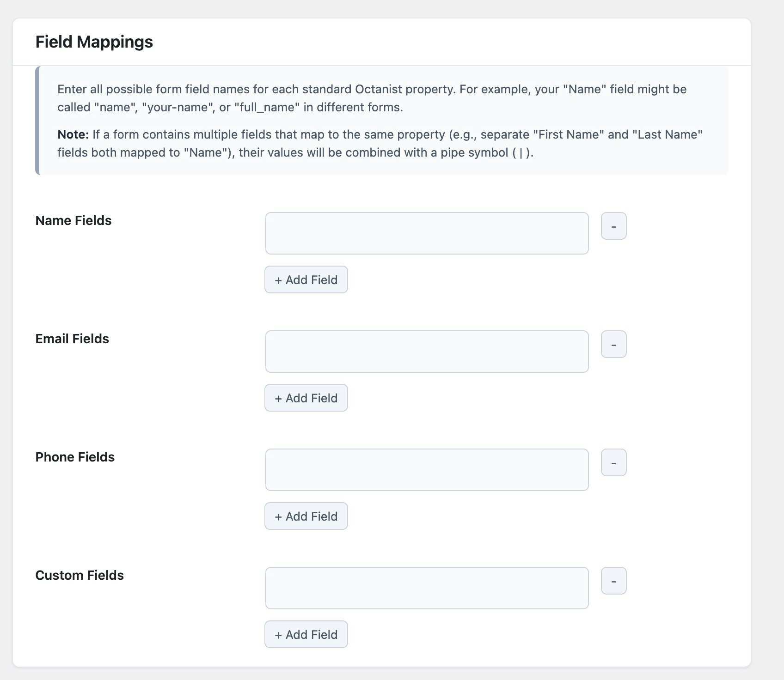784x680 pixels.
Task: Click the Custom Fields input box
Action: pyautogui.click(x=426, y=588)
